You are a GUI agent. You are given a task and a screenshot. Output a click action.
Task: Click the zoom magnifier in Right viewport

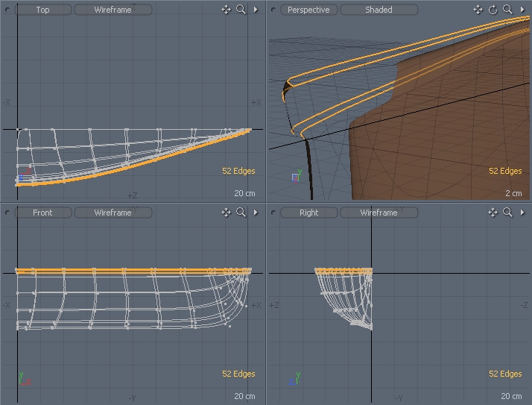click(507, 213)
